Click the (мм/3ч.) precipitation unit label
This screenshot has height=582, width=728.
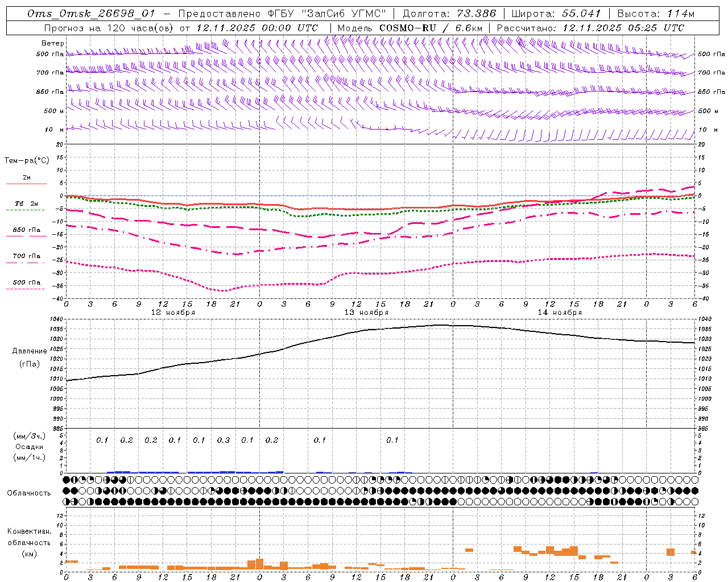point(30,436)
